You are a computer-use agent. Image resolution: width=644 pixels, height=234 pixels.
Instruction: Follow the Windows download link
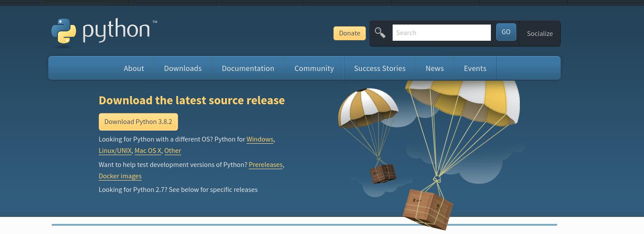click(x=260, y=139)
